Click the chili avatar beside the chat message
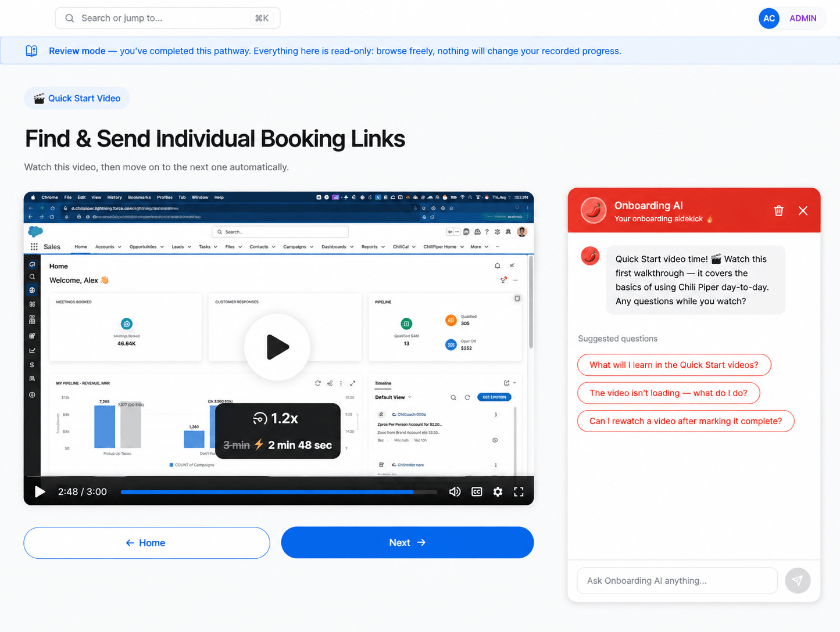 point(590,256)
